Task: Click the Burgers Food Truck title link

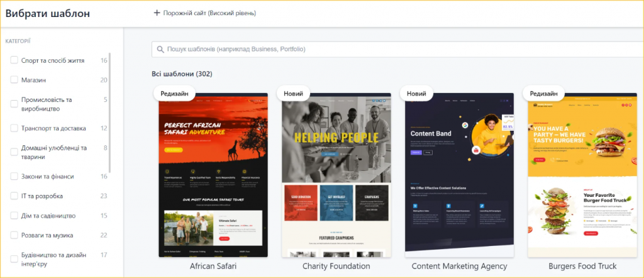Action: (582, 266)
